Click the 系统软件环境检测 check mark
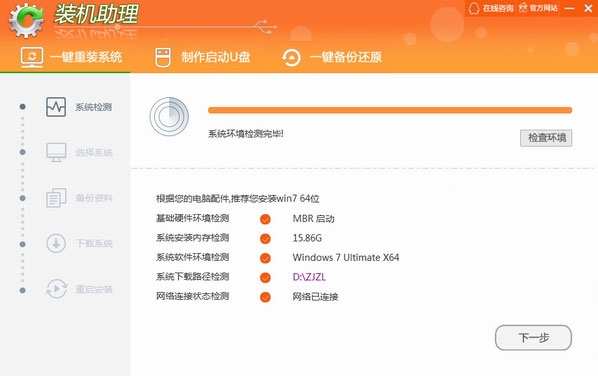 (265, 258)
